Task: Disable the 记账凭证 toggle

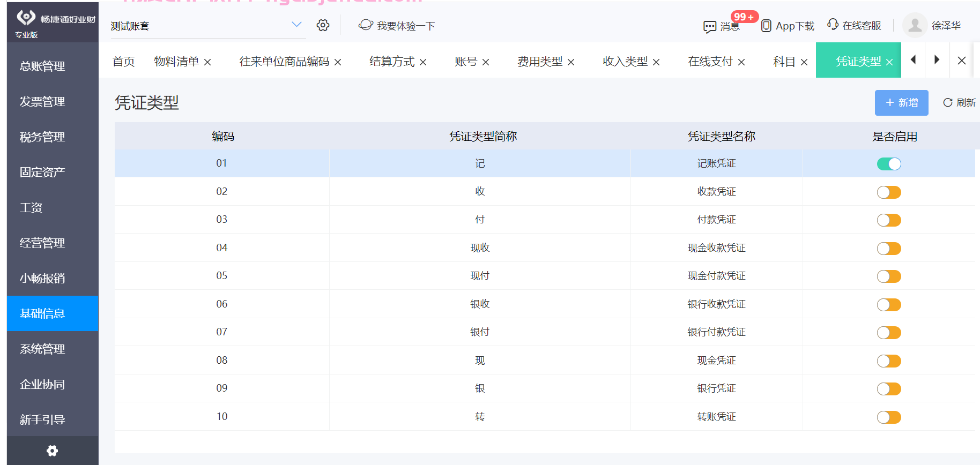Action: [889, 164]
